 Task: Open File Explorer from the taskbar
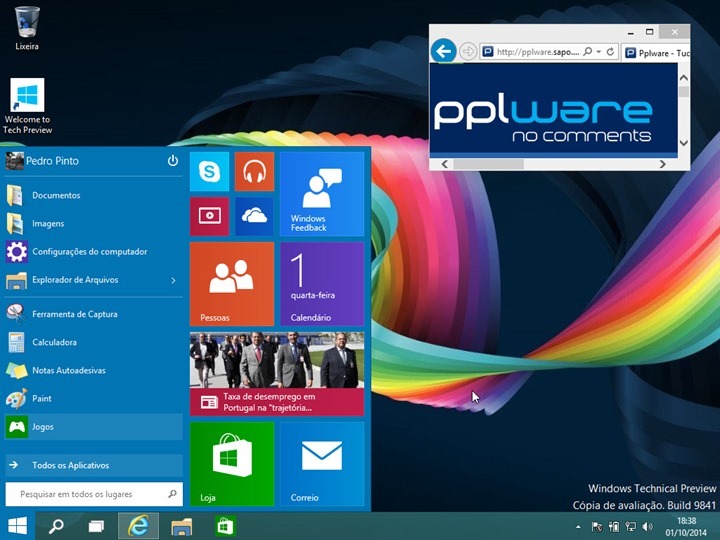coord(182,526)
